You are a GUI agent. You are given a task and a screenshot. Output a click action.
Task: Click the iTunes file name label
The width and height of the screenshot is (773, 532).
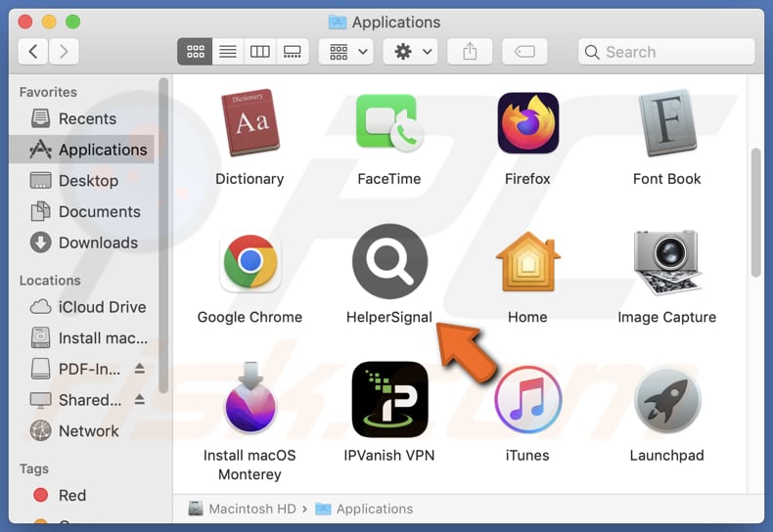pyautogui.click(x=527, y=456)
